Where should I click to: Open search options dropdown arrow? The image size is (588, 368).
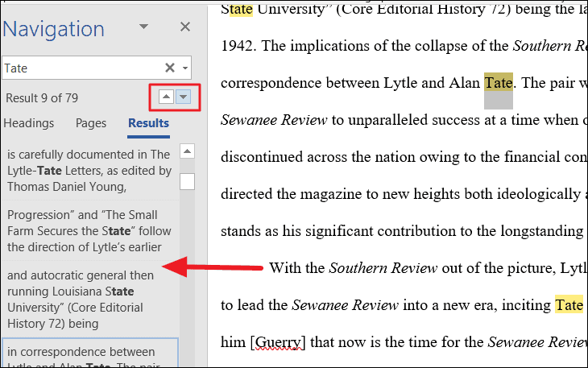[x=185, y=68]
